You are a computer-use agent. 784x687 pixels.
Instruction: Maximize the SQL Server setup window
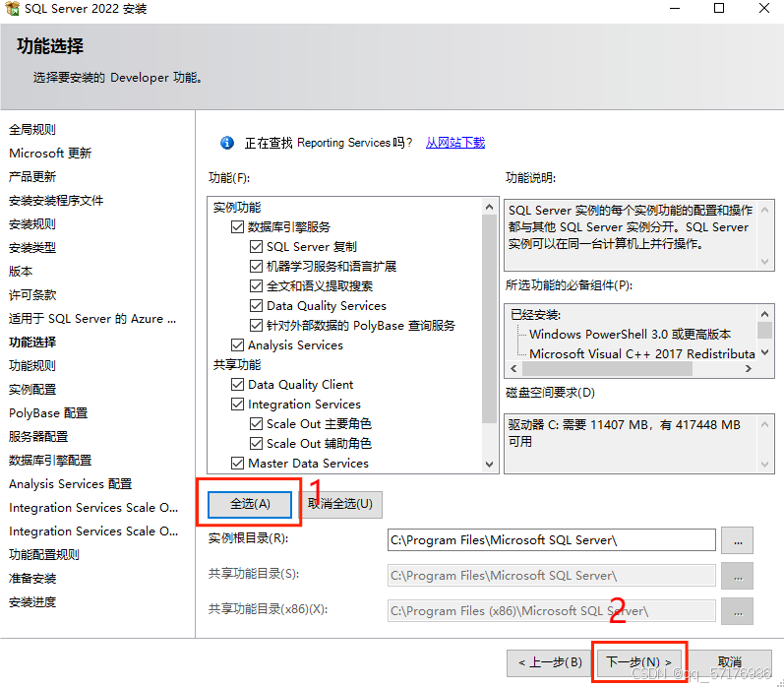pyautogui.click(x=719, y=8)
